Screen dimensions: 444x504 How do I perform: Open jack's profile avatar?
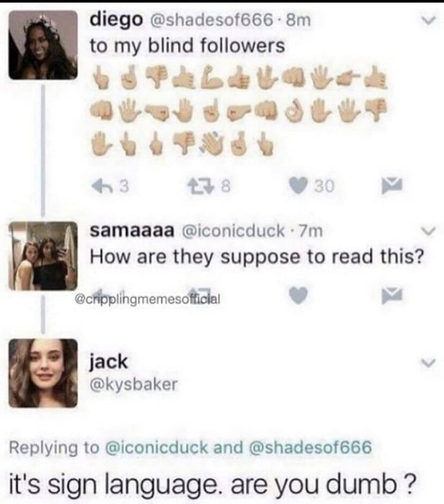[43, 373]
